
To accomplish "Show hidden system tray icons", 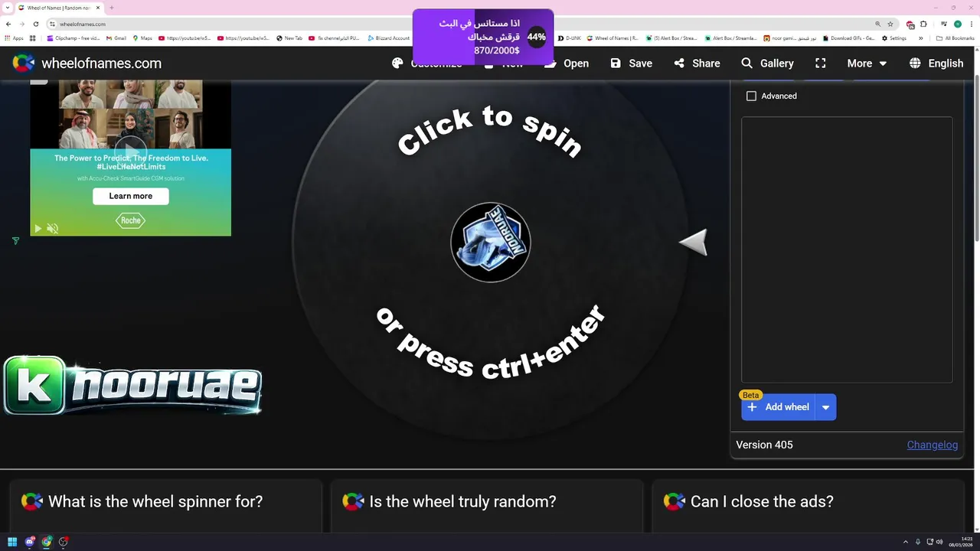I will coord(906,542).
